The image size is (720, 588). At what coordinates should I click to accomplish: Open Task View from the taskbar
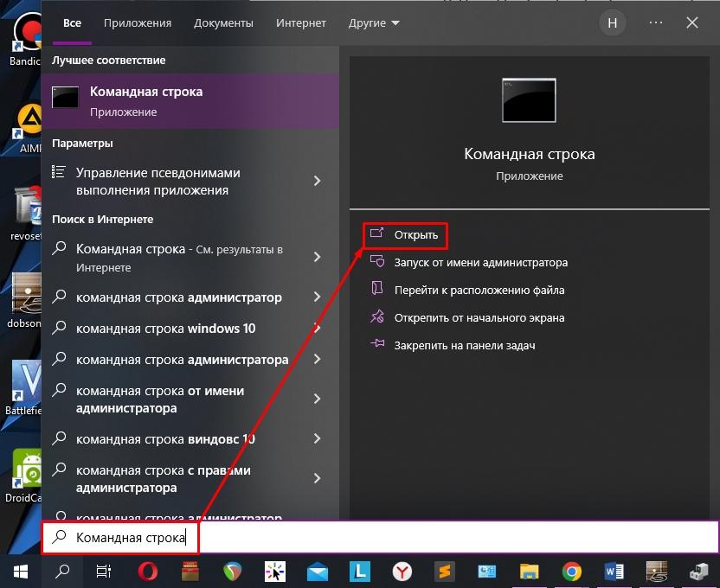[x=103, y=572]
